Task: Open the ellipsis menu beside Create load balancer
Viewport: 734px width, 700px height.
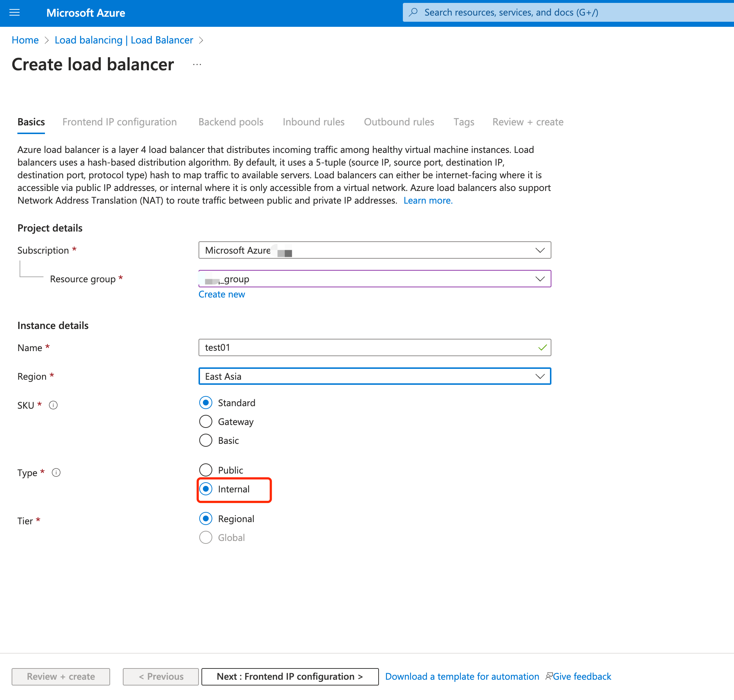Action: pyautogui.click(x=197, y=64)
